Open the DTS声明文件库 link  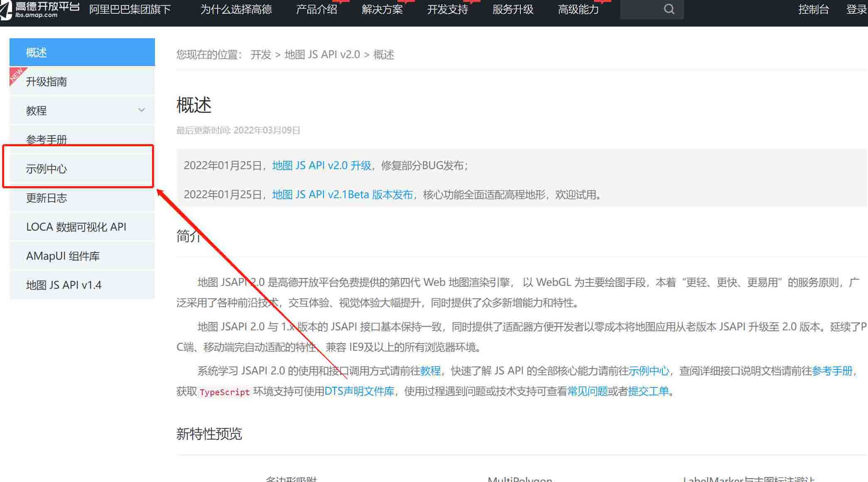pyautogui.click(x=359, y=391)
